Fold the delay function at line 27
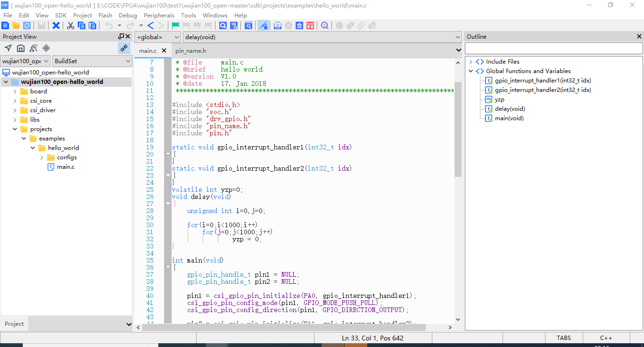Viewport: 644px width, 347px height. pyautogui.click(x=168, y=204)
